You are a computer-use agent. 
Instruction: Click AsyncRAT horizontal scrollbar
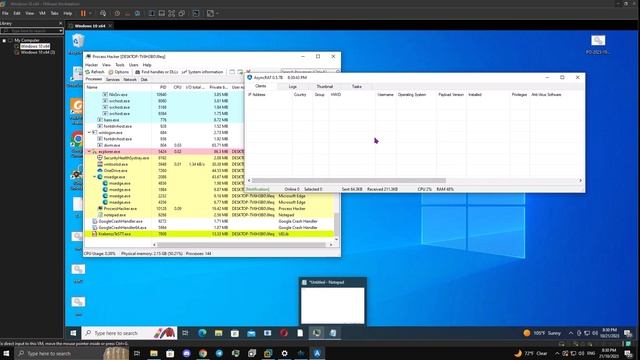[349, 180]
